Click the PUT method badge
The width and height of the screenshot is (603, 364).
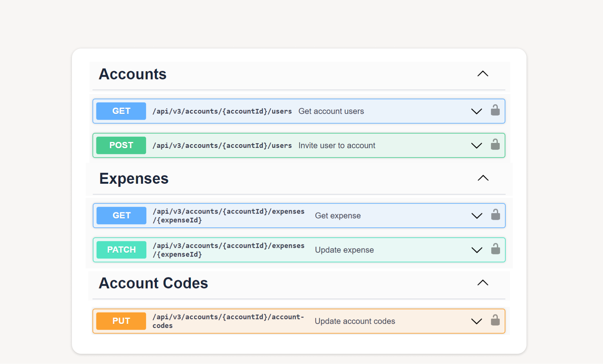121,321
